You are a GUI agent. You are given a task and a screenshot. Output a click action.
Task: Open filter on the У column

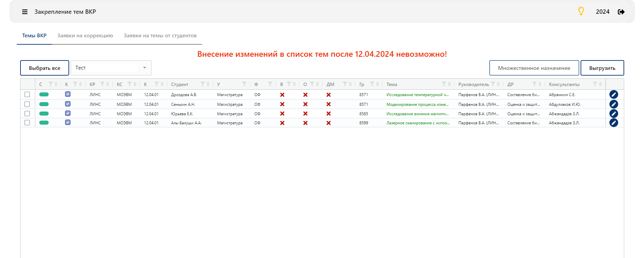pyautogui.click(x=244, y=84)
